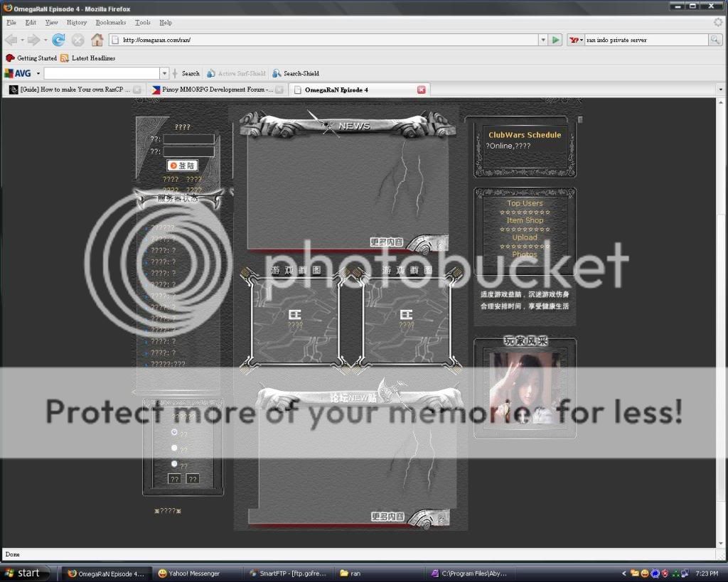Viewport: 728px width, 582px height.
Task: Click the Home icon in Firefox toolbar
Action: (97, 40)
